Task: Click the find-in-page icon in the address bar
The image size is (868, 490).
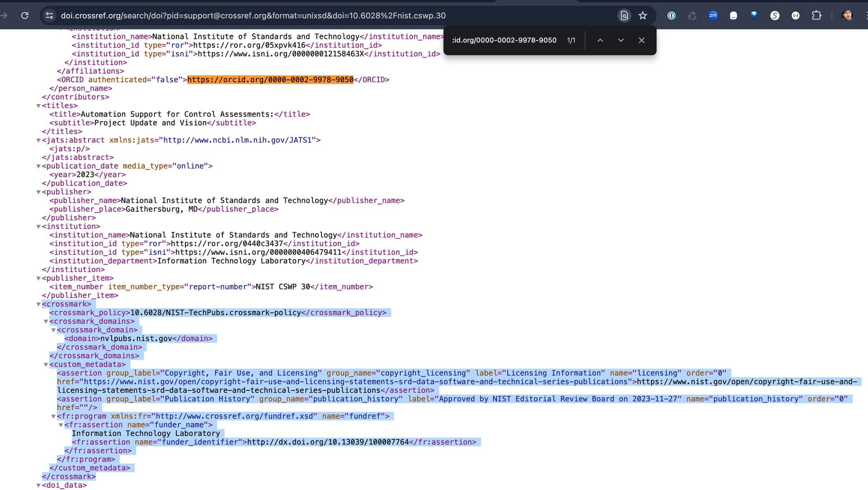Action: [624, 15]
